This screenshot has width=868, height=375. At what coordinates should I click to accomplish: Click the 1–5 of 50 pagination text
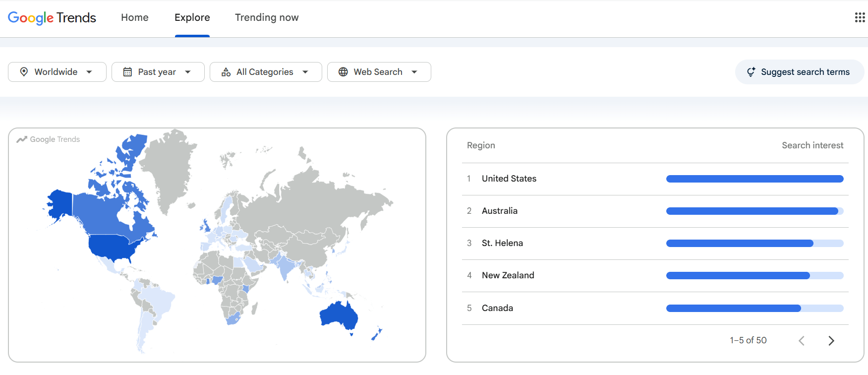click(x=748, y=340)
